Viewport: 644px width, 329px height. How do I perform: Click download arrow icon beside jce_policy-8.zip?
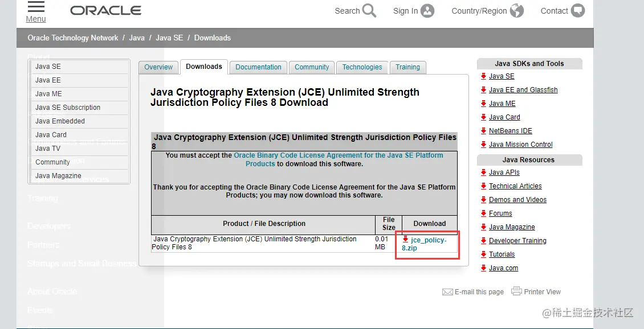click(405, 239)
